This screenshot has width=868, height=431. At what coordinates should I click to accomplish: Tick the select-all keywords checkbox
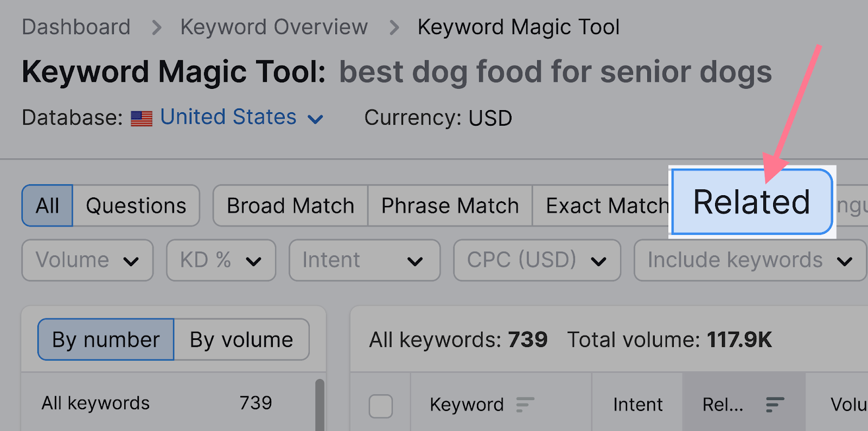[x=381, y=406]
